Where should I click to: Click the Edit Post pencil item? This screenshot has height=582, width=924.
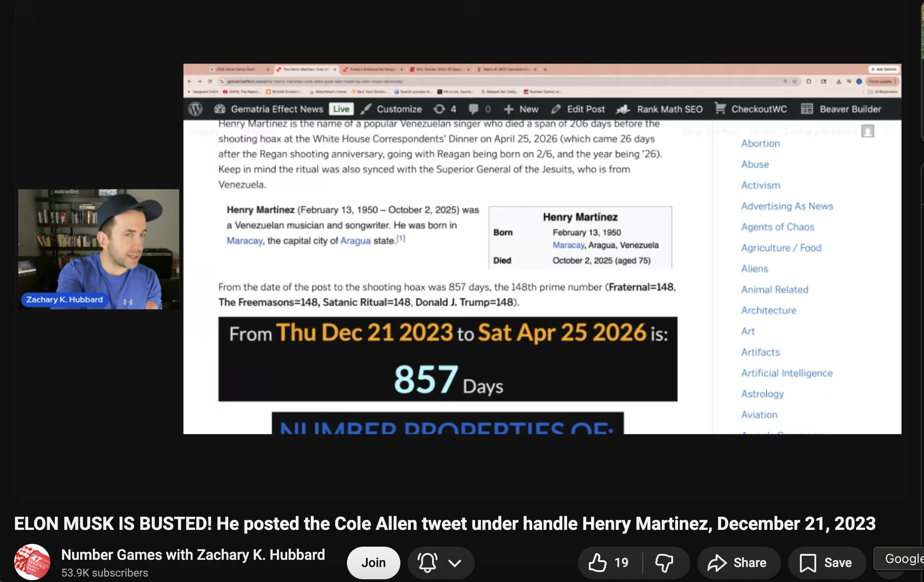578,109
